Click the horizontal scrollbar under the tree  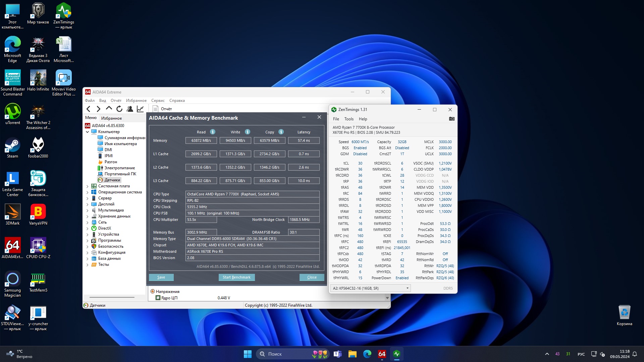pyautogui.click(x=112, y=297)
